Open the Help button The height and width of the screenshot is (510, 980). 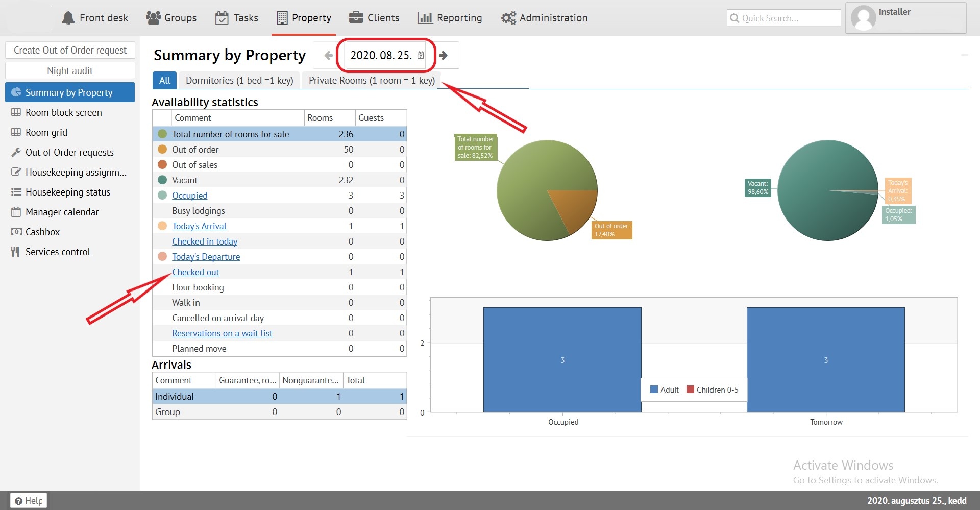[x=29, y=501]
